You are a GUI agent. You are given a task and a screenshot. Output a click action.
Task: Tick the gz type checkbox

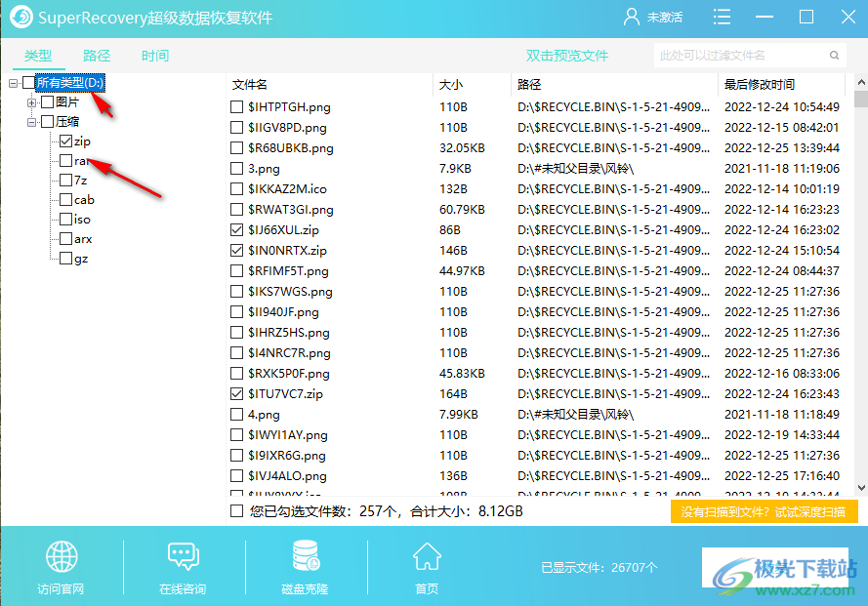tap(65, 259)
